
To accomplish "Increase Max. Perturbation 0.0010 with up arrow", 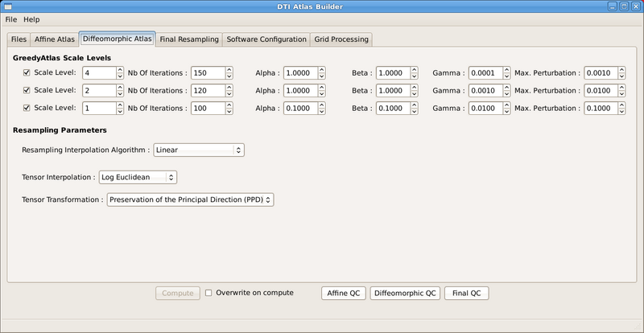I will tap(622, 70).
